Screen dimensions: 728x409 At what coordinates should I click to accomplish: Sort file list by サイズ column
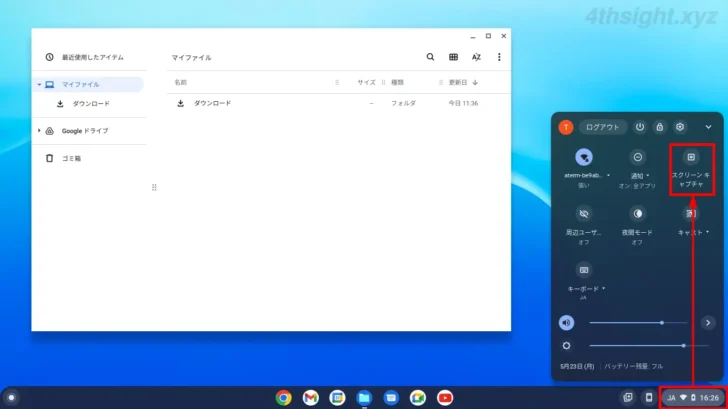(x=366, y=82)
